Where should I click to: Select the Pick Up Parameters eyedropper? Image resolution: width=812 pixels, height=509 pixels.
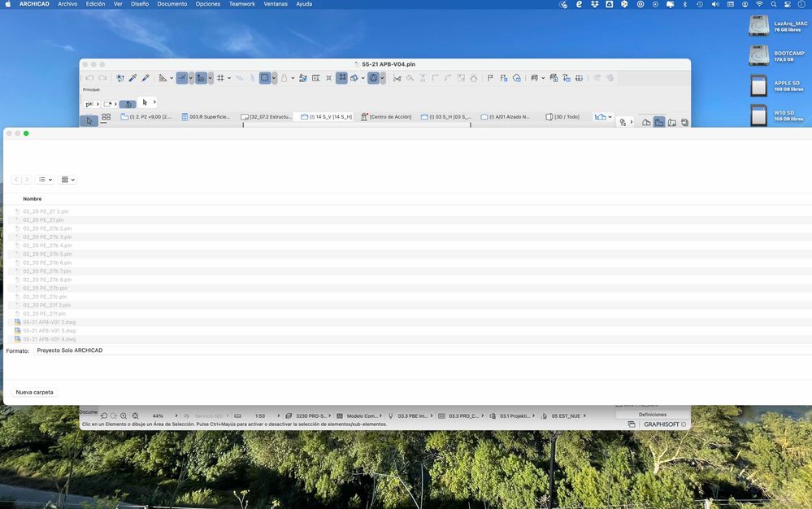point(132,78)
